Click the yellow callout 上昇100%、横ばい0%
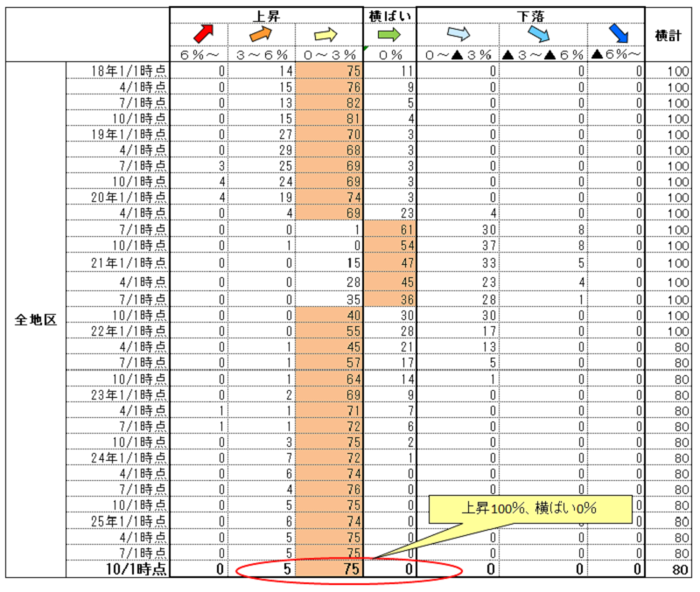Viewport: 700px width, 592px height. pos(530,509)
